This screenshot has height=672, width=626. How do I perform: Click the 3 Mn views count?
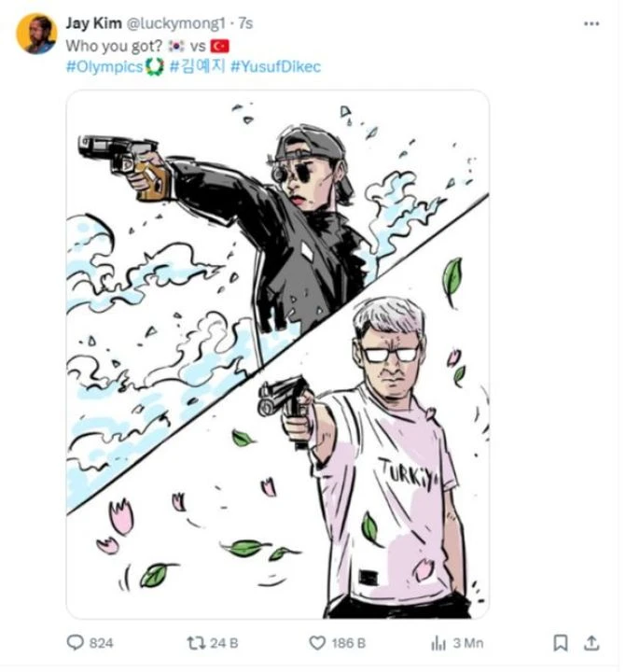click(x=466, y=642)
